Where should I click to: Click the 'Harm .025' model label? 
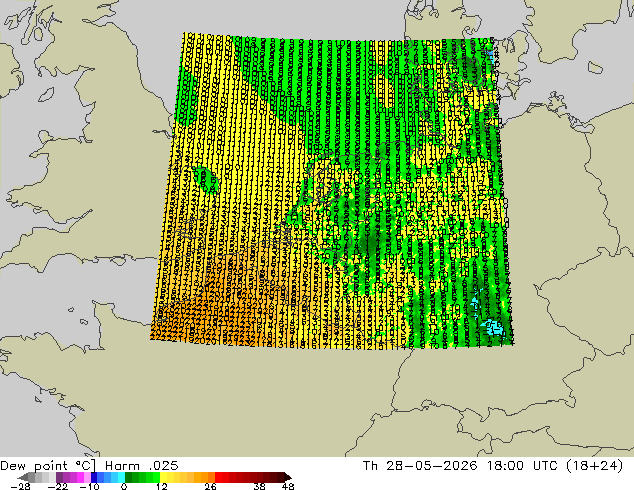(x=142, y=466)
